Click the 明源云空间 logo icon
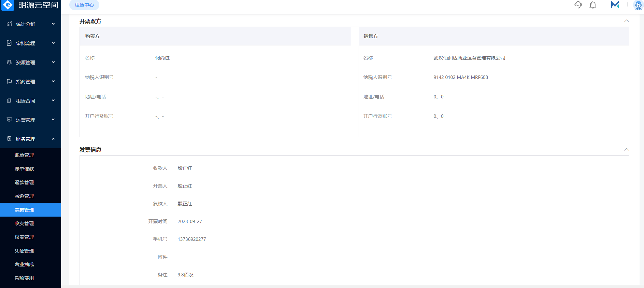644x288 pixels. pyautogui.click(x=8, y=5)
